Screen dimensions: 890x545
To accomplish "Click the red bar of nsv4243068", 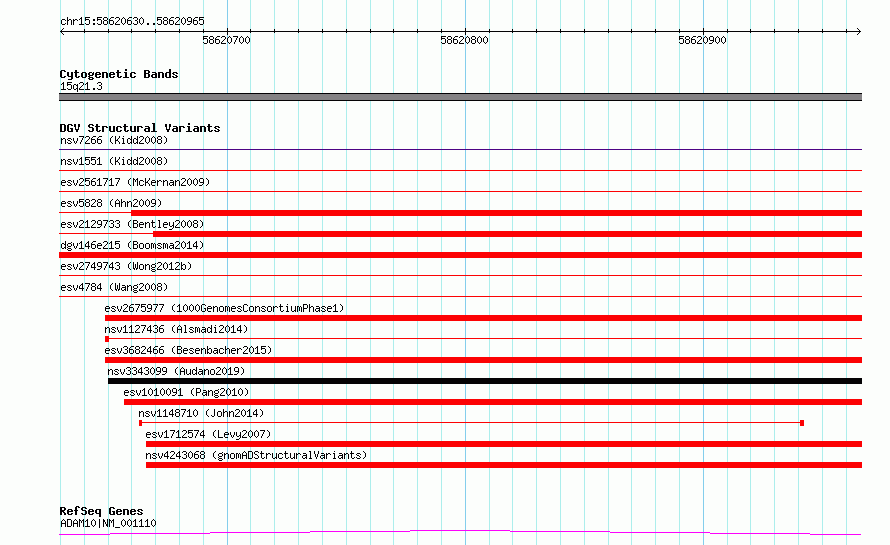I will point(504,465).
